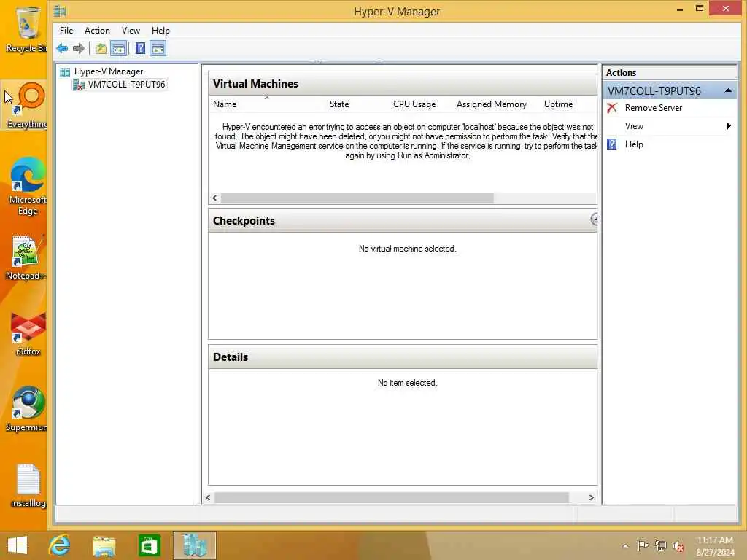Click the network tray icon

(660, 545)
